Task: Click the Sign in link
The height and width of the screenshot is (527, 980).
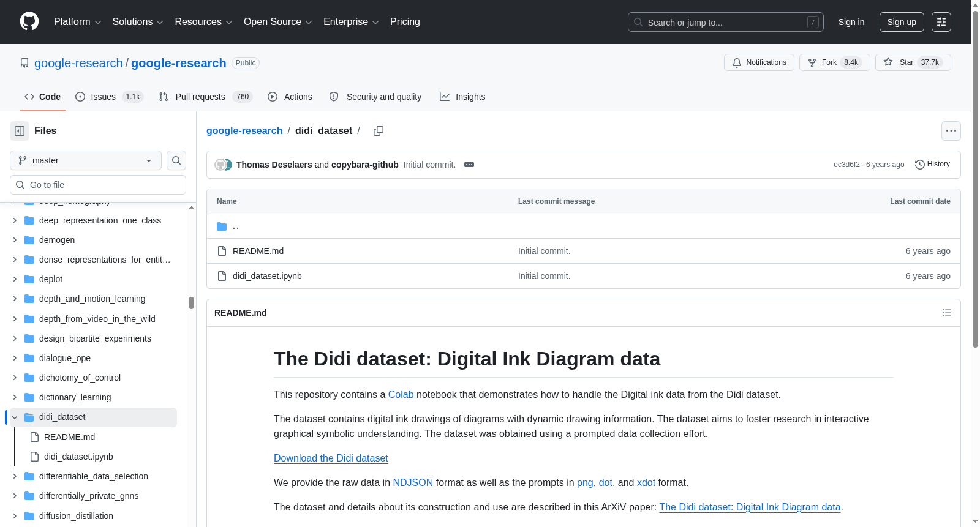Action: coord(851,22)
